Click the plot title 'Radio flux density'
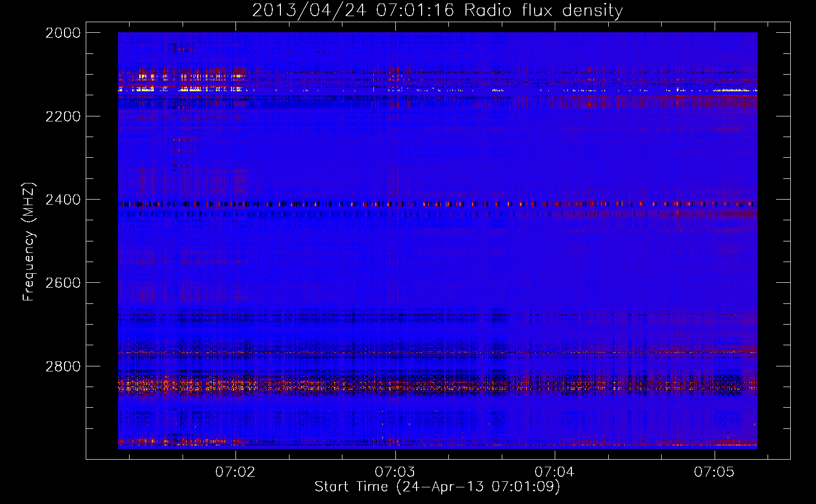816x504 pixels. coord(543,11)
